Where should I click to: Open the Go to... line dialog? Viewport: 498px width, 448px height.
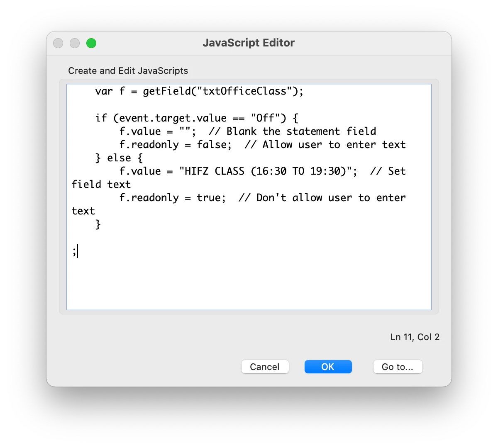[x=398, y=367]
